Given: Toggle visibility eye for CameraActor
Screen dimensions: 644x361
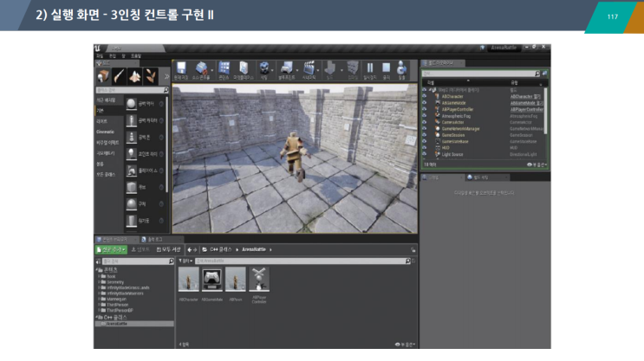Looking at the screenshot, I should click(x=425, y=122).
